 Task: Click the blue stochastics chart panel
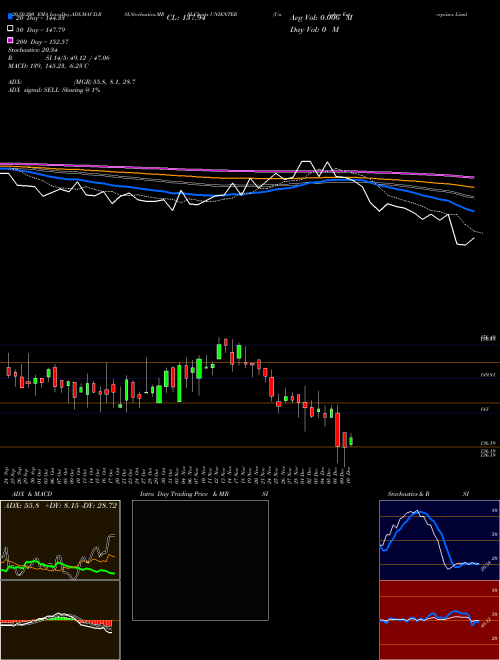click(x=439, y=540)
